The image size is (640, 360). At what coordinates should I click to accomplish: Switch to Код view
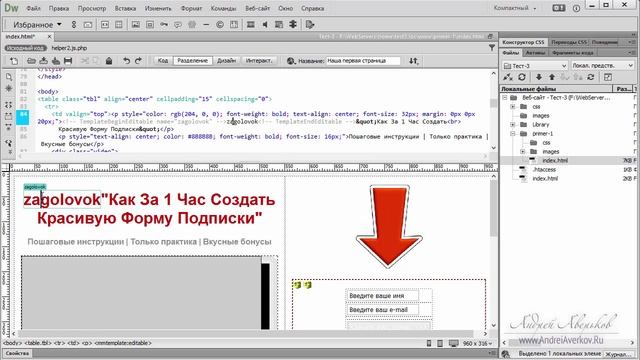[163, 60]
